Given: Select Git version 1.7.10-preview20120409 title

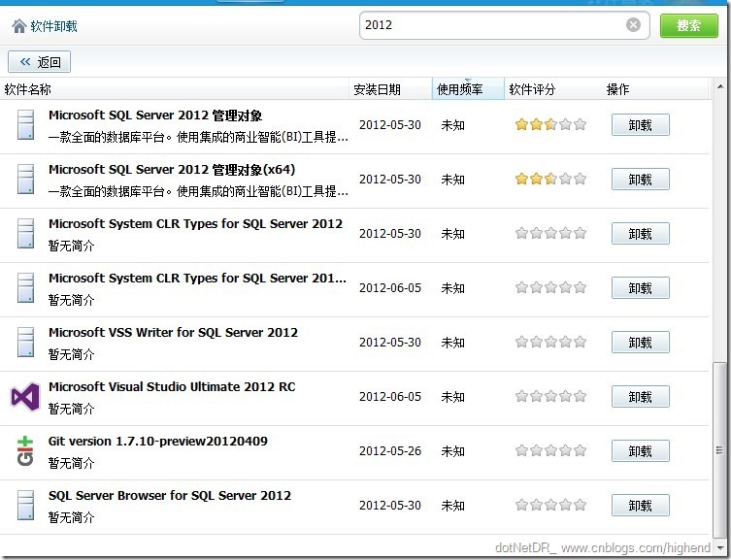Looking at the screenshot, I should [x=158, y=442].
